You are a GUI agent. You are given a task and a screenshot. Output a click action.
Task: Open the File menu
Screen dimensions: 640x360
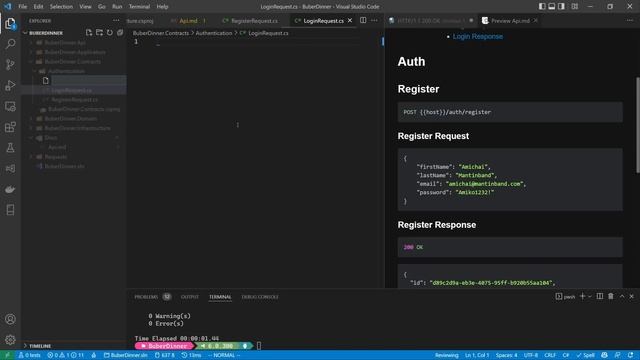point(23,7)
